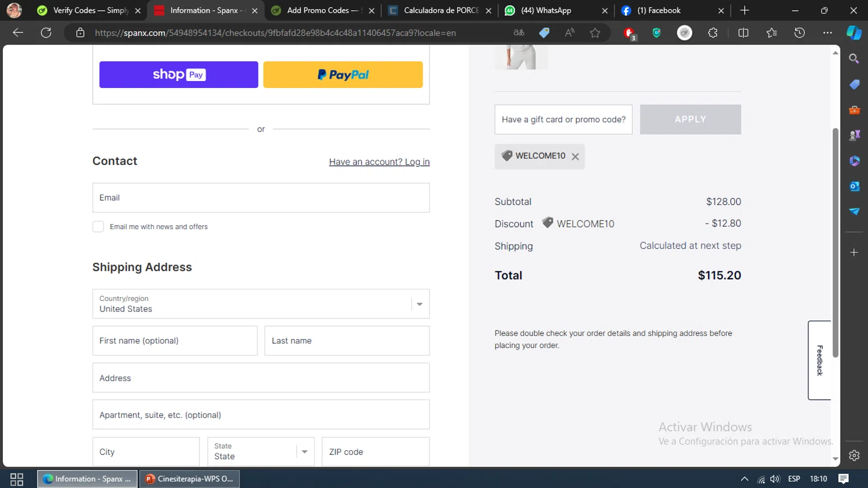This screenshot has width=868, height=488.
Task: Open Favorites list icon
Action: click(x=771, y=33)
